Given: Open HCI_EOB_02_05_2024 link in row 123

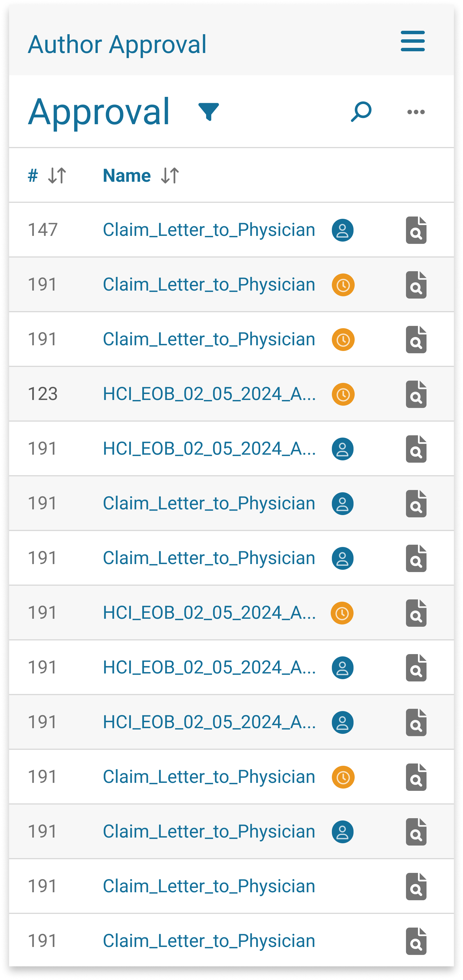Looking at the screenshot, I should (x=209, y=394).
